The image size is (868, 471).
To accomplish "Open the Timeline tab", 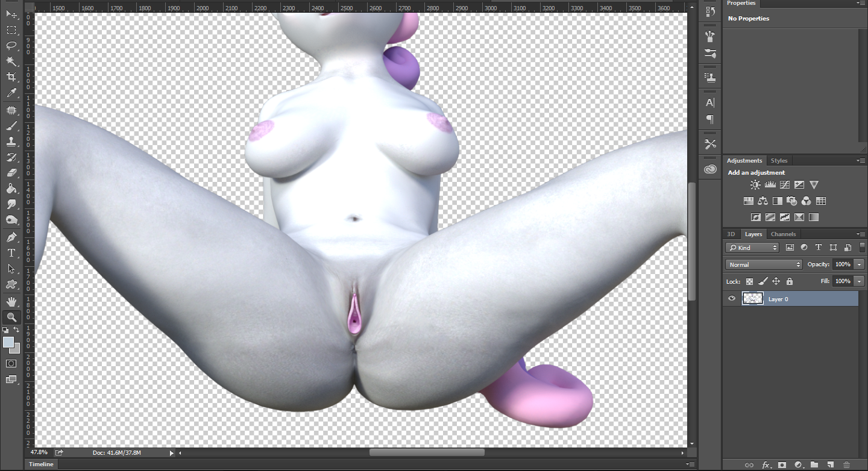I will [x=41, y=464].
